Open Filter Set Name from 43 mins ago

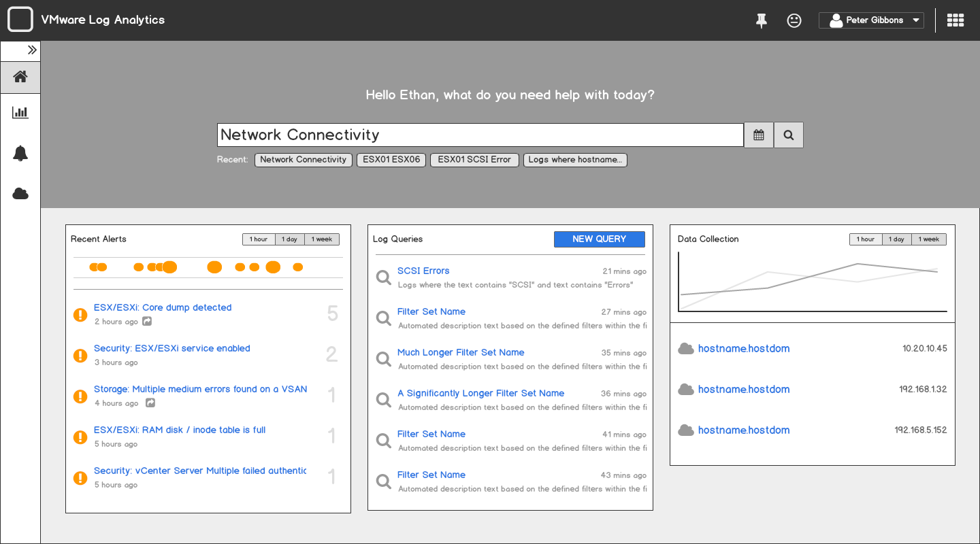[x=431, y=475]
